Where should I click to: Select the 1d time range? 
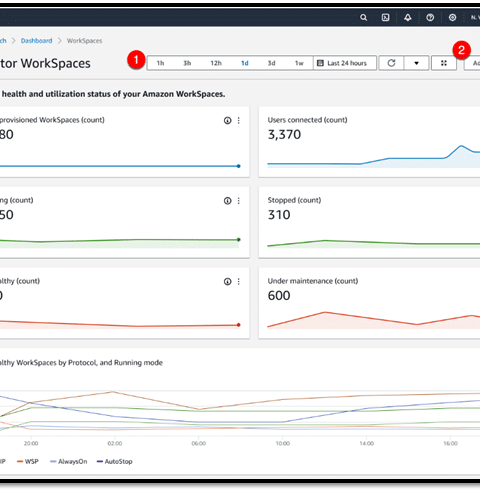(245, 63)
